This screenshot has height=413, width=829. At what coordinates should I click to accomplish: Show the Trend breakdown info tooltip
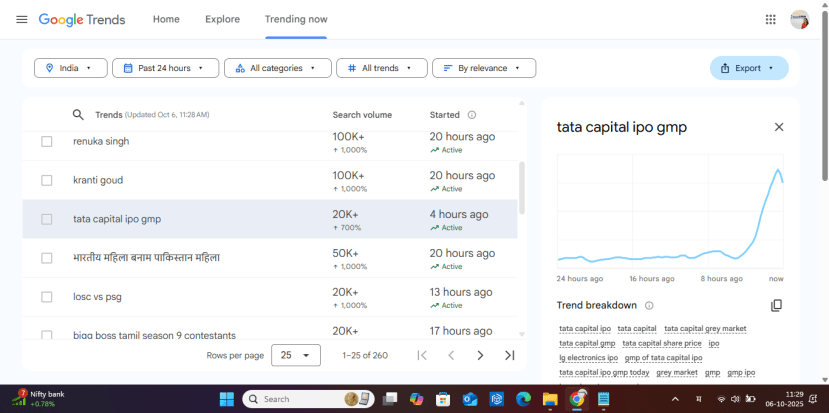[x=649, y=305]
